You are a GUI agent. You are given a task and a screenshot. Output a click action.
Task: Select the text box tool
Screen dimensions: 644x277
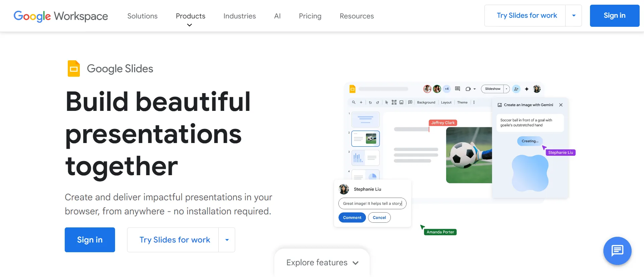point(394,102)
